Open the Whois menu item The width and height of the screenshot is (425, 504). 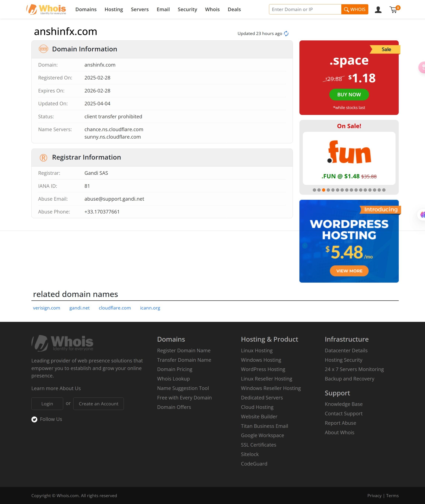click(212, 9)
